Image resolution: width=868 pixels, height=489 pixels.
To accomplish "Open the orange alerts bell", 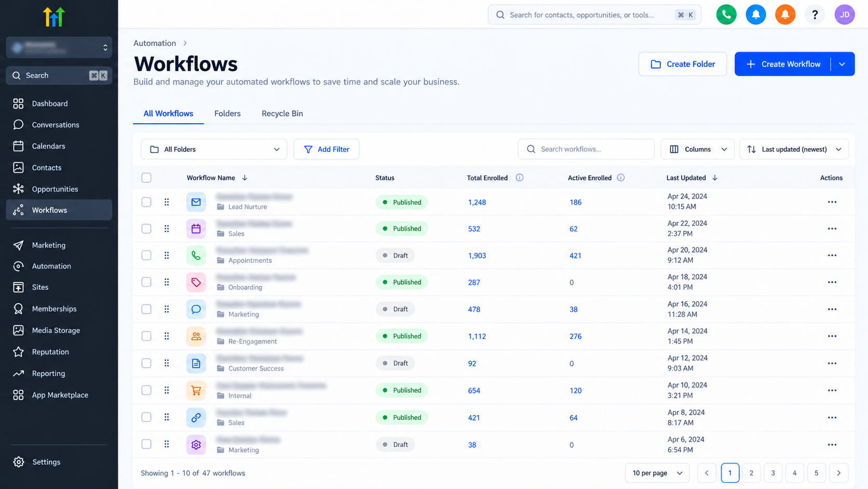I will point(785,15).
